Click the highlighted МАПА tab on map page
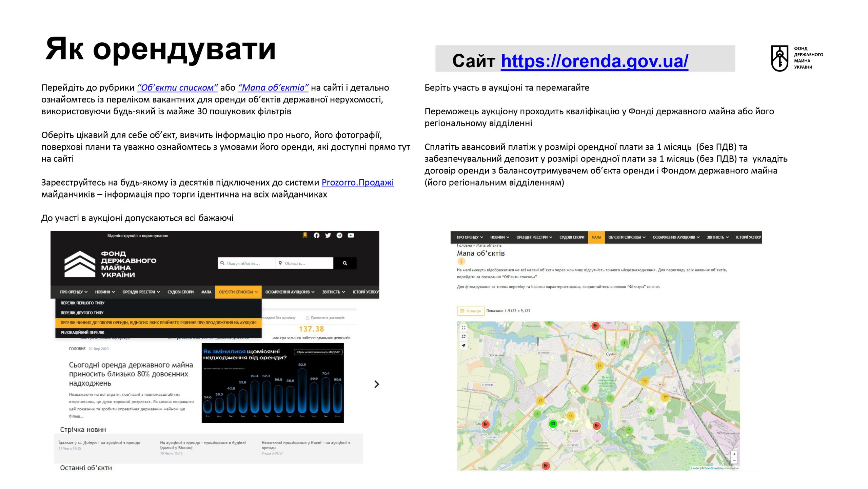The image size is (868, 489). pyautogui.click(x=596, y=237)
